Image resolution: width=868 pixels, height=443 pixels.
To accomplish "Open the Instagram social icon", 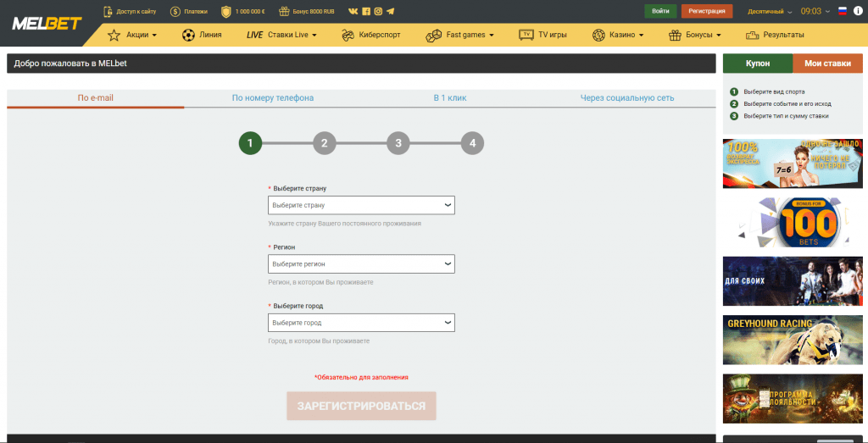I will (378, 11).
